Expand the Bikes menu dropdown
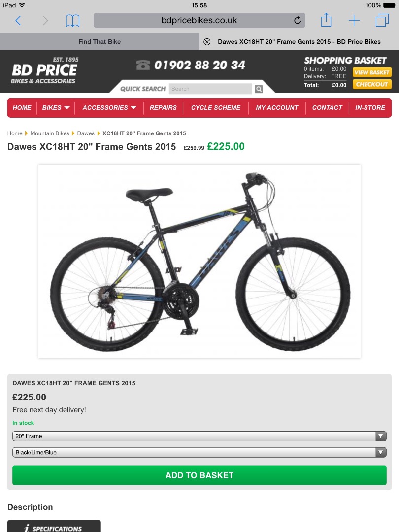399x532 pixels. tap(56, 108)
